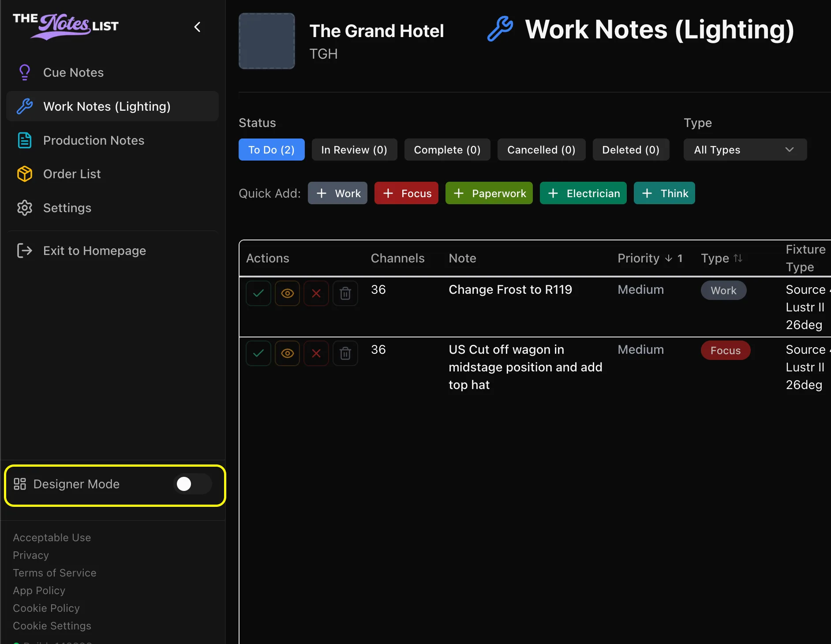Delete the Change Frost to R119 note

pos(345,293)
